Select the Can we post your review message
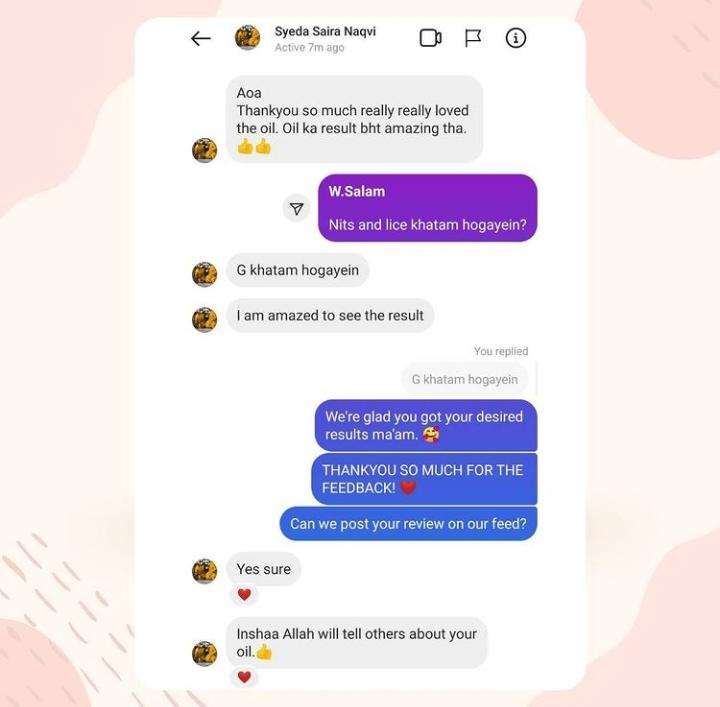Screen dimensions: 720x707 [x=408, y=524]
